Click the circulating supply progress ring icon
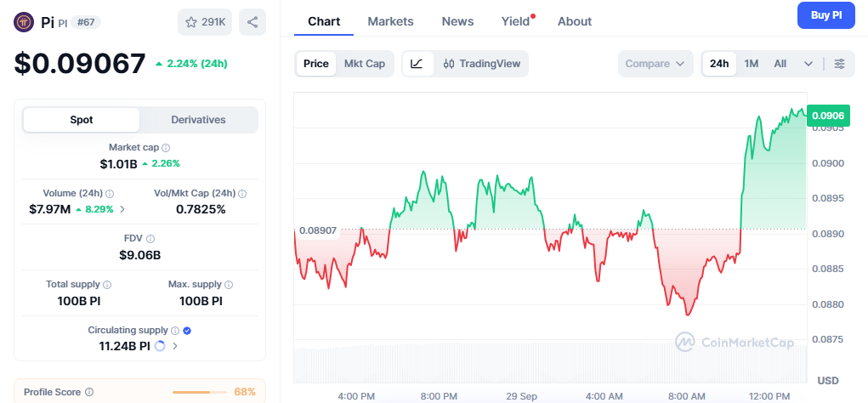This screenshot has height=403, width=868. pyautogui.click(x=160, y=347)
